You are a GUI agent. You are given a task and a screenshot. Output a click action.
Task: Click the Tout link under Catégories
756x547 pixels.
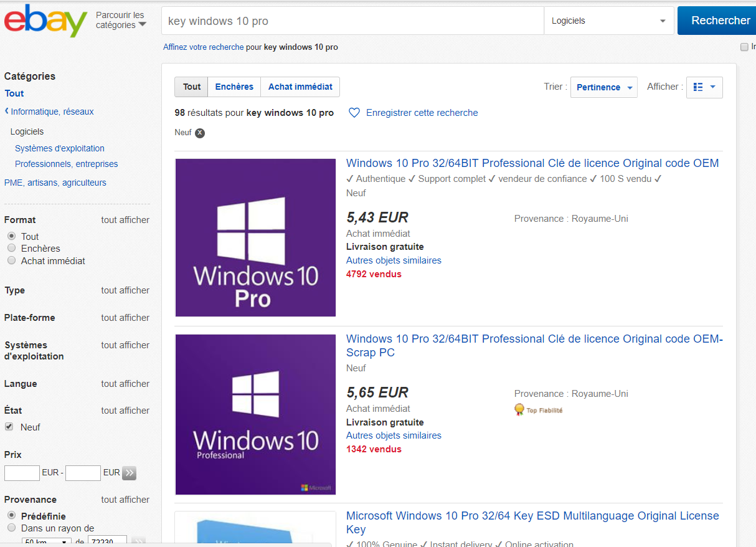pos(14,93)
